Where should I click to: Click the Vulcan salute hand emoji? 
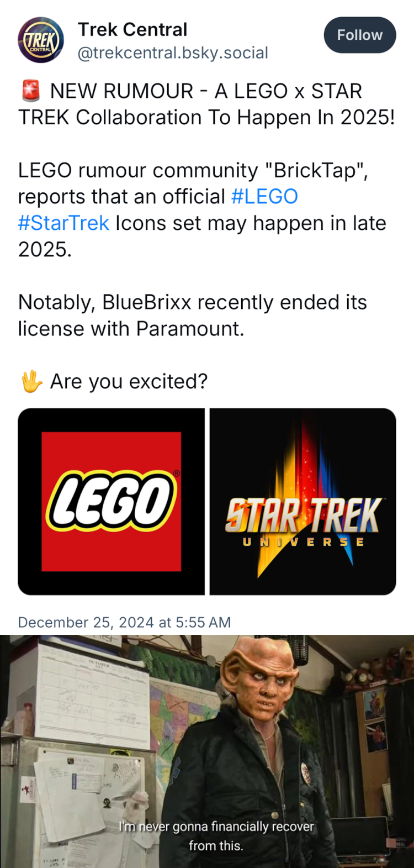point(31,381)
